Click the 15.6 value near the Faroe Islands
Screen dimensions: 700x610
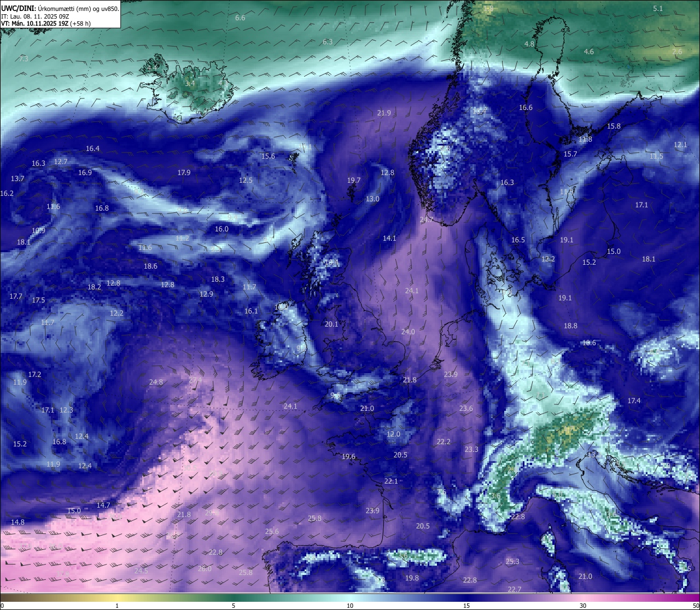pyautogui.click(x=268, y=156)
